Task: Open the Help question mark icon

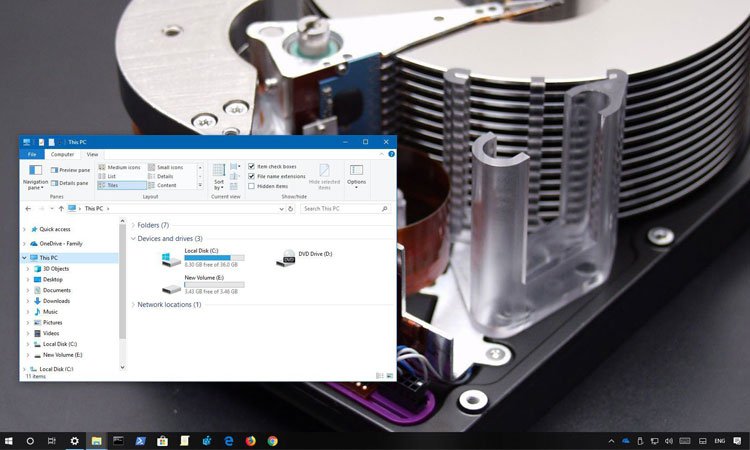Action: 391,154
